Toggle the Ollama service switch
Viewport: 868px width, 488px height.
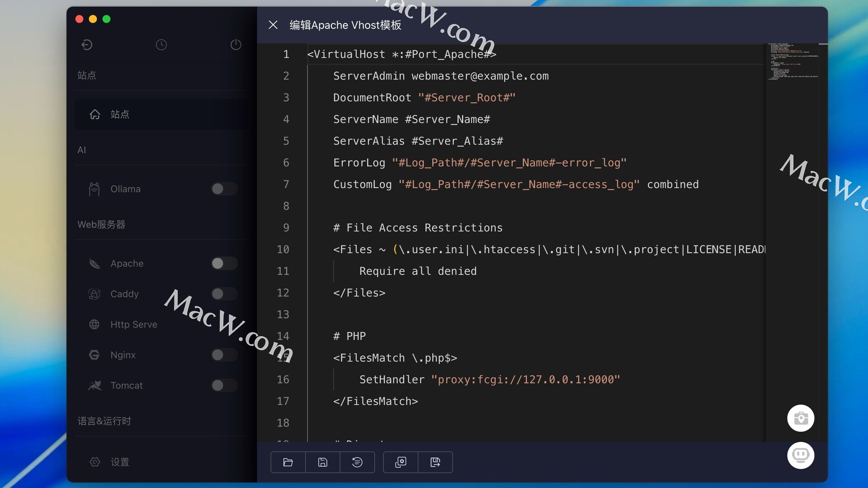(x=224, y=189)
